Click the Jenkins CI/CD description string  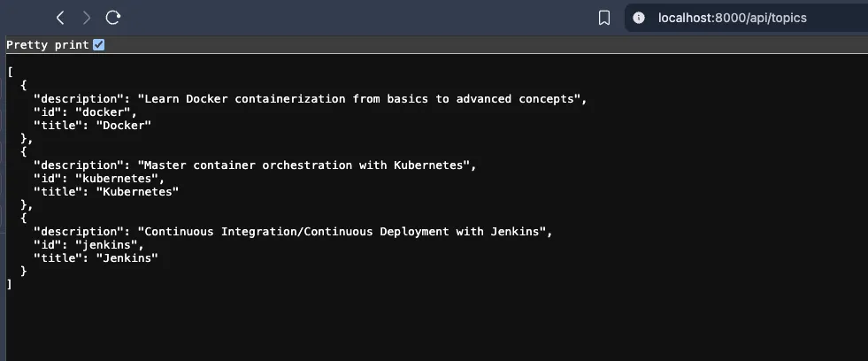pos(345,232)
